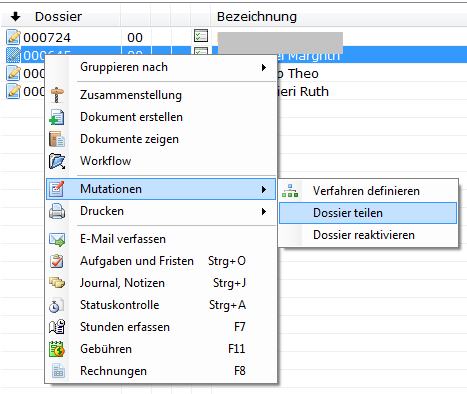Click the E-Mail verfassen envelope icon
467x394 pixels.
pos(57,239)
